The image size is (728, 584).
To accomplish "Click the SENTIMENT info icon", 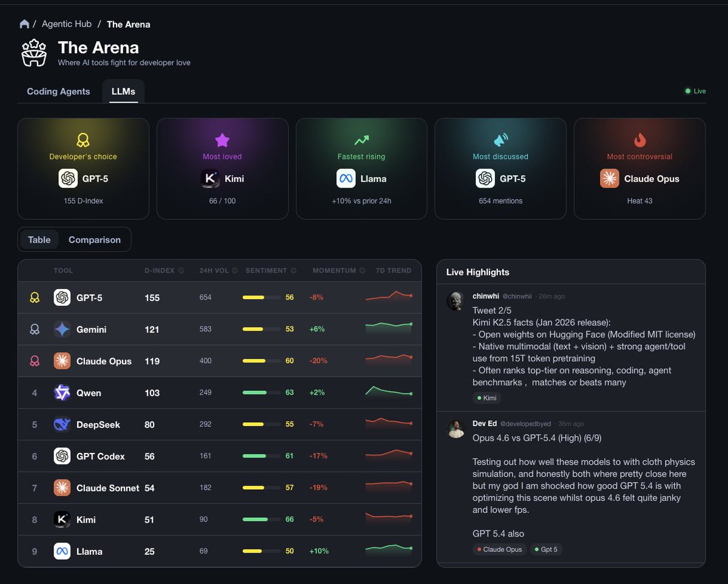I will (x=294, y=271).
